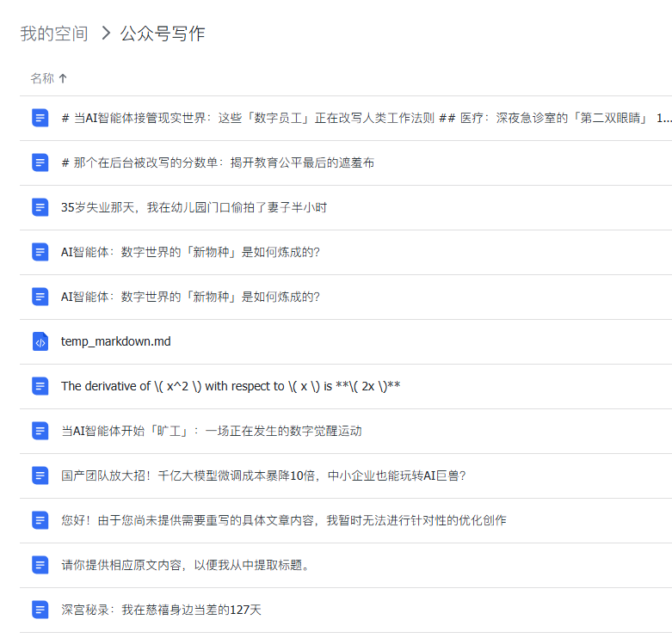This screenshot has width=672, height=638.
Task: Click the document icon beside "您好！由于您尚未提供" file
Action: click(40, 520)
